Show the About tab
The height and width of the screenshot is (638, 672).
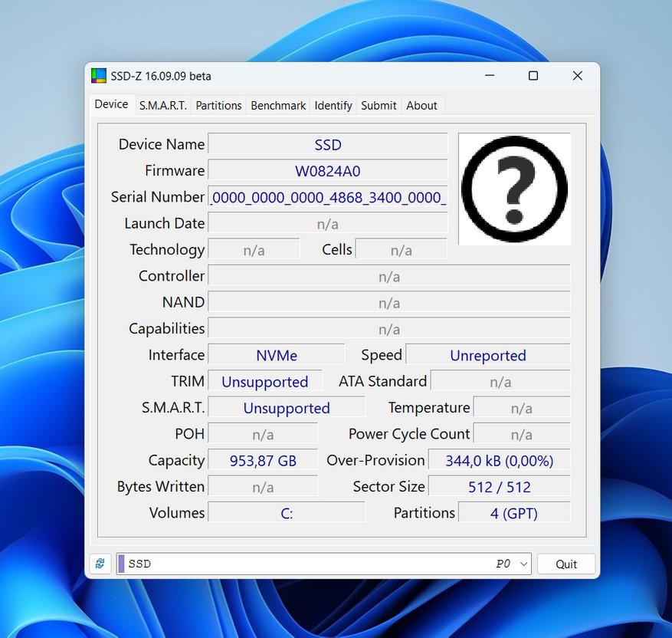tap(421, 106)
